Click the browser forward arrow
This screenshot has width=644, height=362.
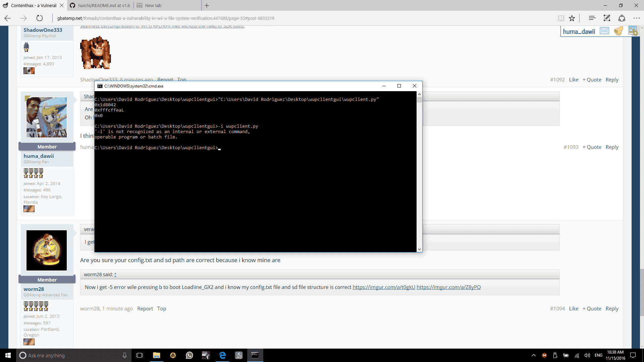pos(23,18)
